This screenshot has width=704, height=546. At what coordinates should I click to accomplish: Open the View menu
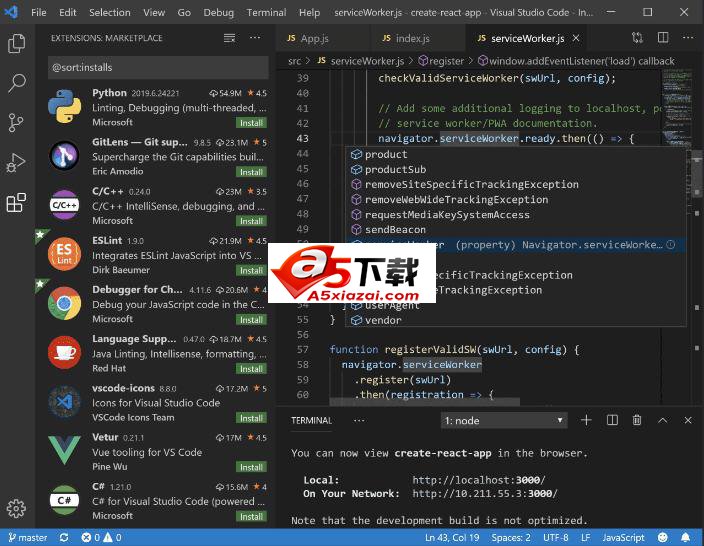(x=154, y=12)
